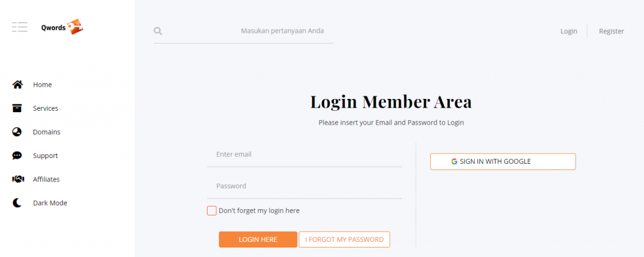
Task: Open the Services sidebar menu item
Action: [45, 108]
